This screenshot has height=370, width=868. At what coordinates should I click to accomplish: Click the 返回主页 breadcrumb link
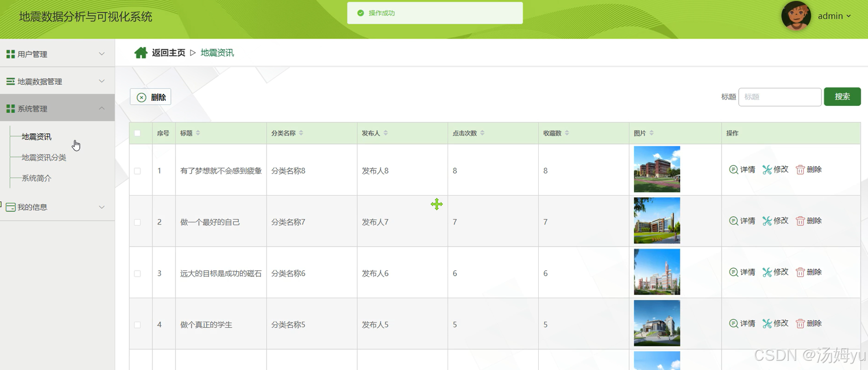pyautogui.click(x=169, y=53)
